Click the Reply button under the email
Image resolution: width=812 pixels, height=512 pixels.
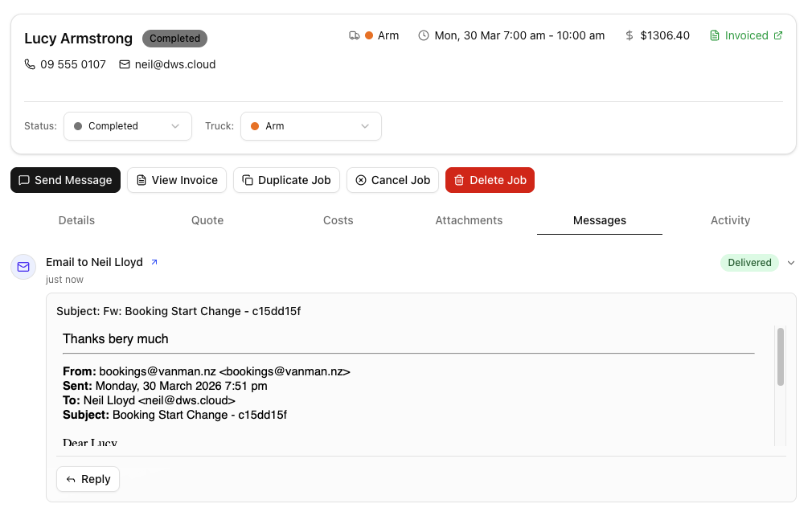pyautogui.click(x=88, y=479)
